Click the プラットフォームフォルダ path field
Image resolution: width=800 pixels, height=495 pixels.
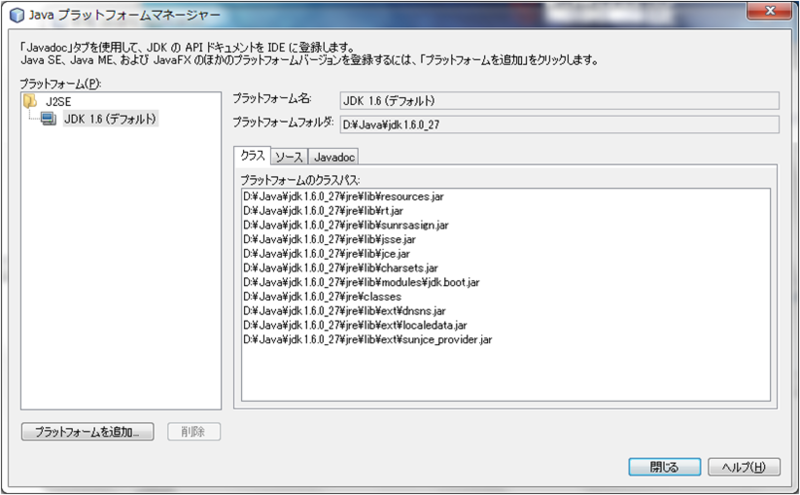pos(559,125)
